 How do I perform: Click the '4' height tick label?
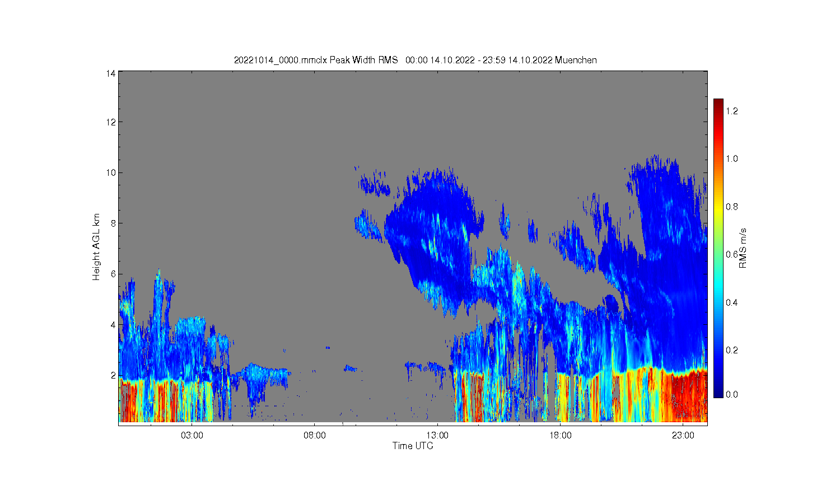coord(113,324)
